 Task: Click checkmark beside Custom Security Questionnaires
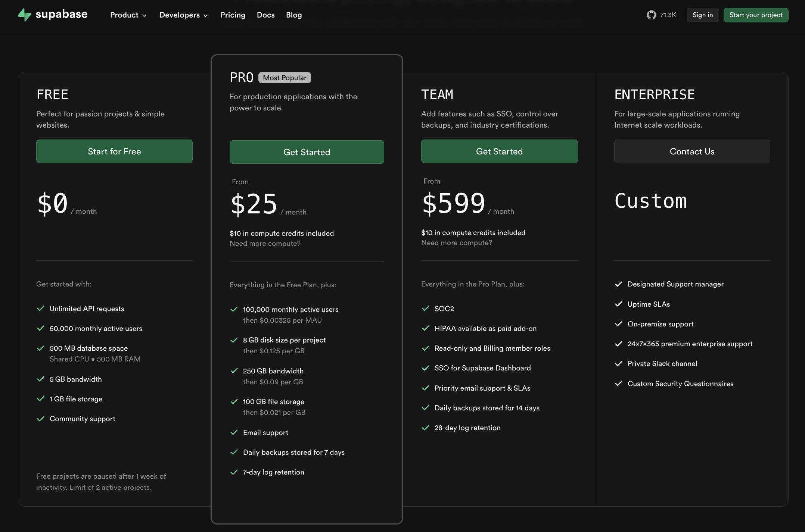[x=619, y=384]
